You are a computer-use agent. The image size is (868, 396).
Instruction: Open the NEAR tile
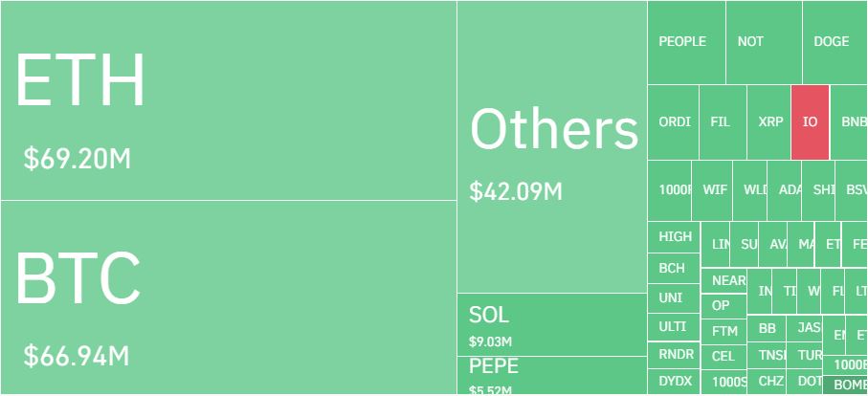point(727,280)
